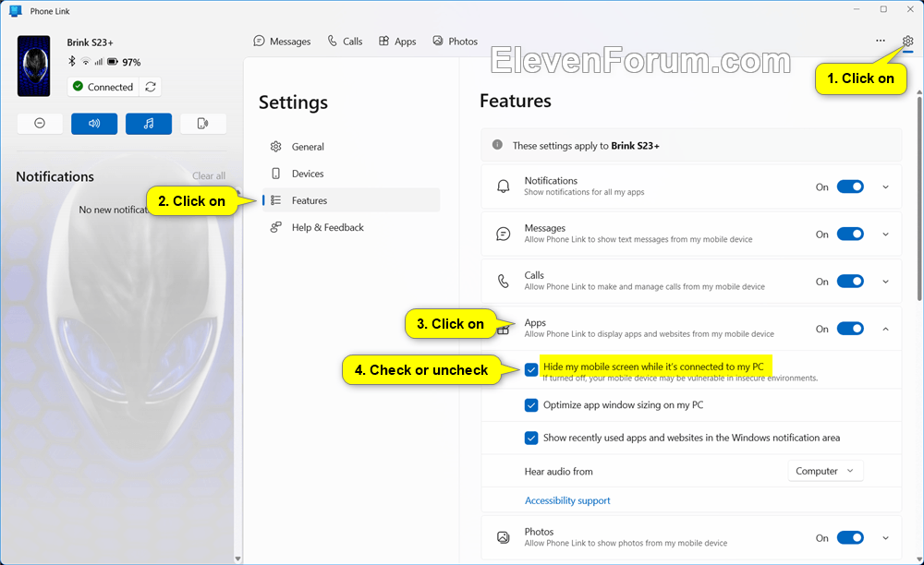Turn off the Notifications toggle
The width and height of the screenshot is (924, 565).
pos(850,186)
